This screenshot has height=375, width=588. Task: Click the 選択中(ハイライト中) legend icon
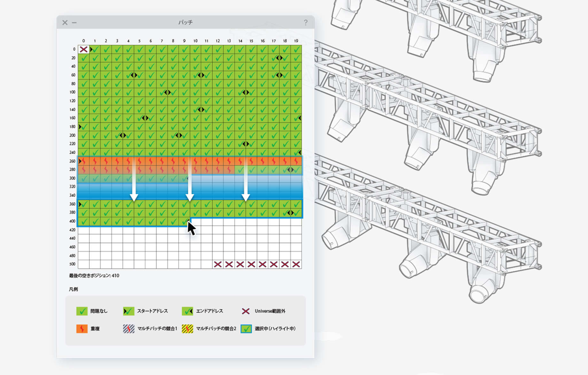click(x=246, y=329)
